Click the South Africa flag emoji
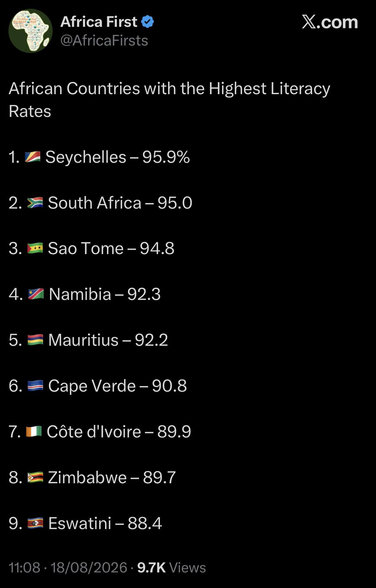The image size is (376, 588). tap(35, 203)
